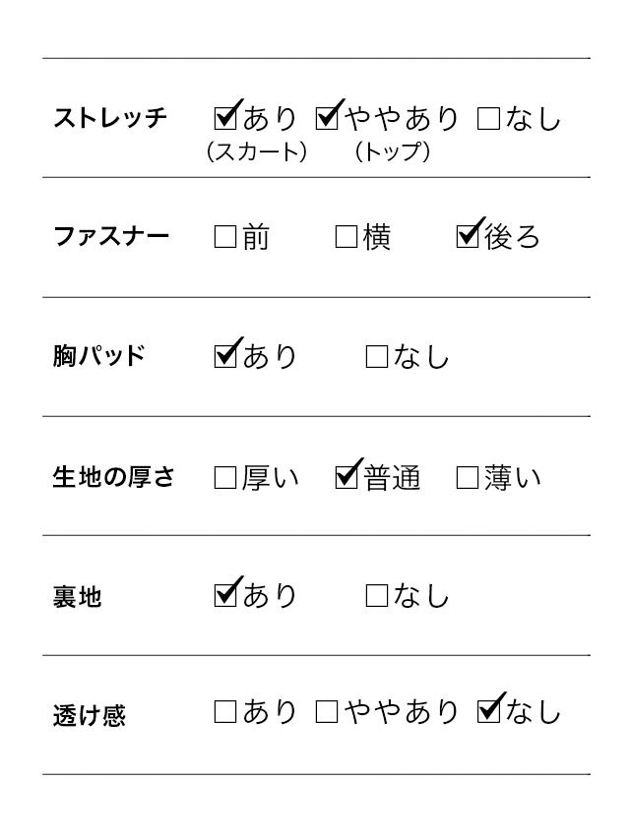This screenshot has width=630, height=840.
Task: Check the 透け感 ややあり checkbox
Action: pos(327,712)
